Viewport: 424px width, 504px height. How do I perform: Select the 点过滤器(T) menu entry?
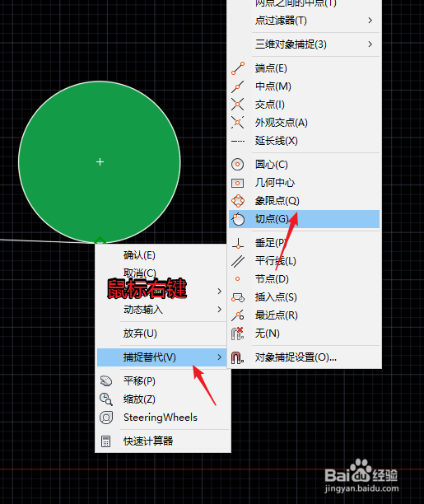(x=304, y=21)
